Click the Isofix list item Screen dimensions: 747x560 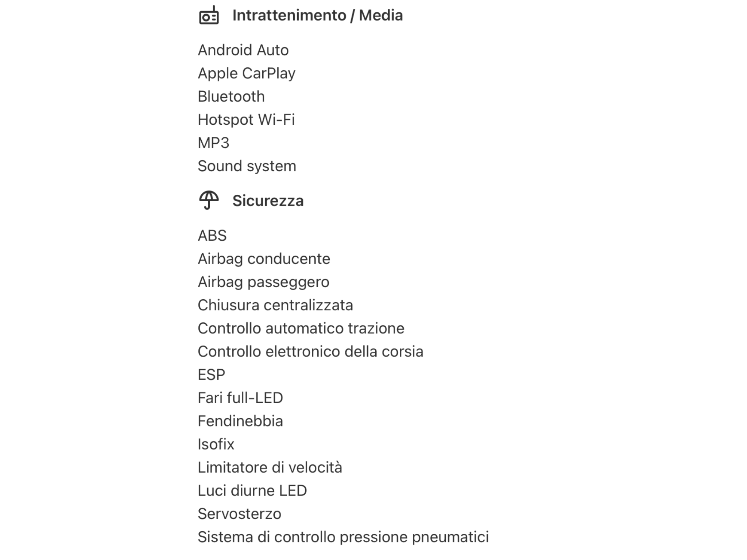(x=216, y=444)
